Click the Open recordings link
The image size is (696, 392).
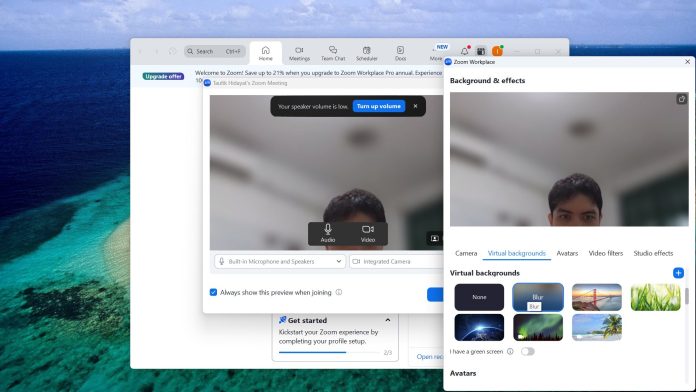(430, 356)
